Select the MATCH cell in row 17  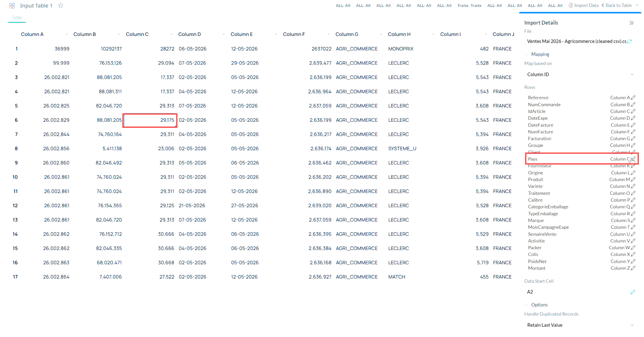397,277
